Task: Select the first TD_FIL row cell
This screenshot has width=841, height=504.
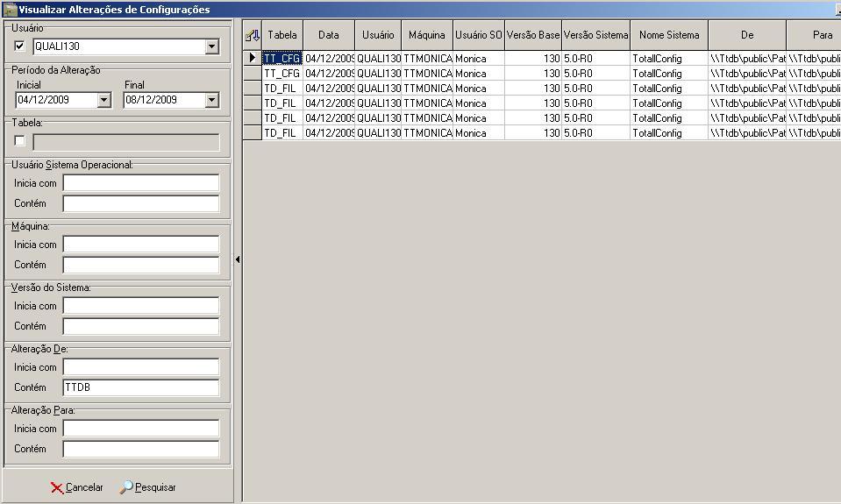Action: (x=282, y=88)
